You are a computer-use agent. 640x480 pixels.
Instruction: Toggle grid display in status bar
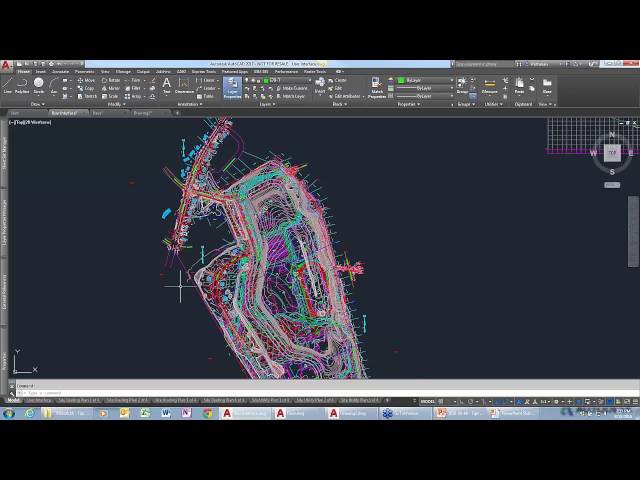click(441, 402)
